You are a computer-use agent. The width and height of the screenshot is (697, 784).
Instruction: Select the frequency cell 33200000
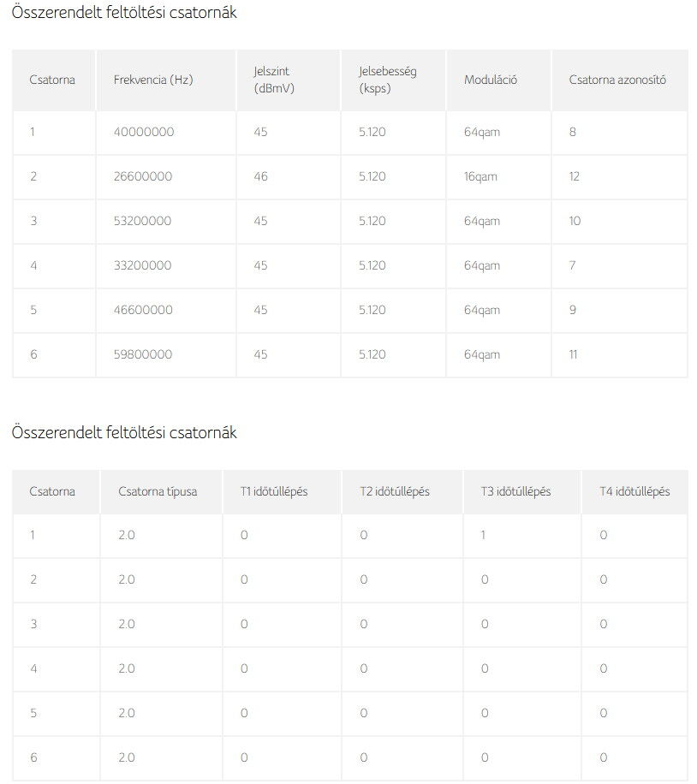tap(142, 265)
